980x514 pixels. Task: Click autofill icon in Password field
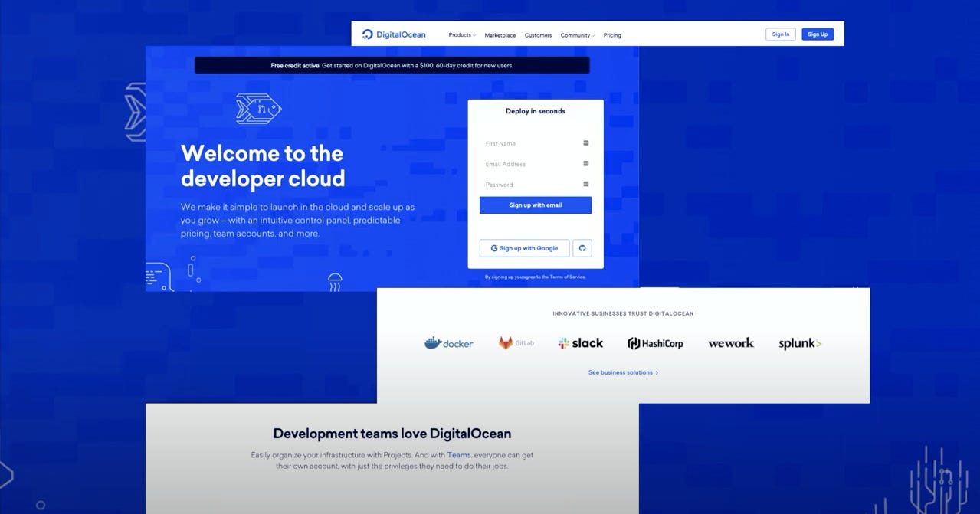tap(585, 184)
